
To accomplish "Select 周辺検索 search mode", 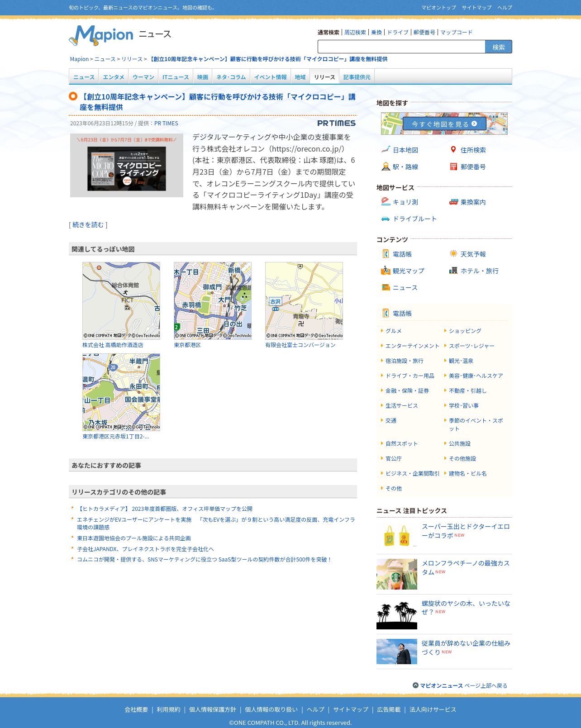I will pyautogui.click(x=355, y=32).
